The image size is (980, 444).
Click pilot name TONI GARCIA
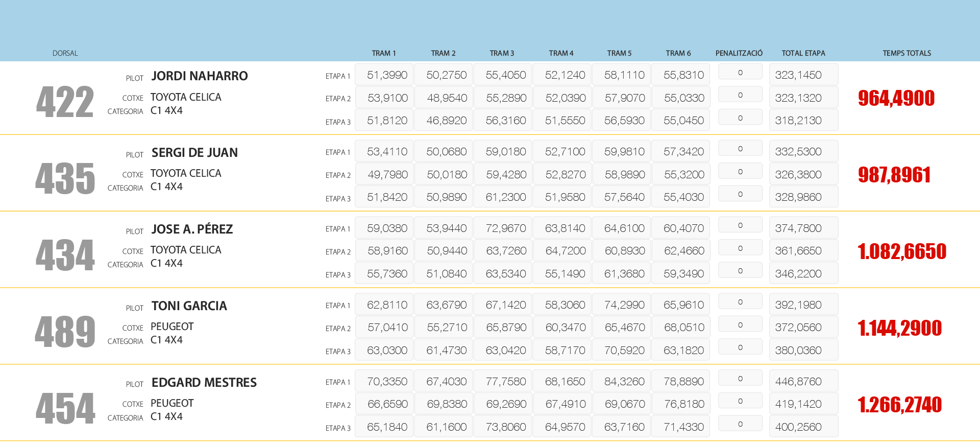click(189, 306)
